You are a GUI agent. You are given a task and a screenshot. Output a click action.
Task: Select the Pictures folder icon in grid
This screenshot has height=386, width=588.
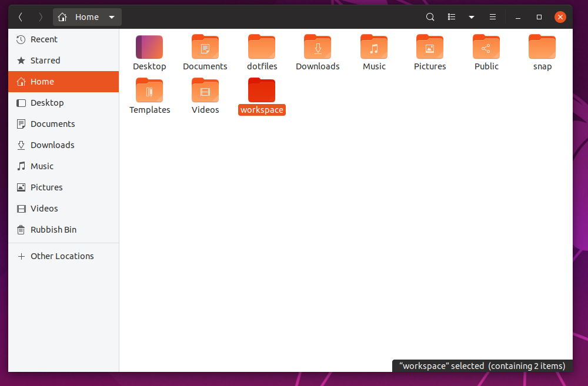click(430, 47)
